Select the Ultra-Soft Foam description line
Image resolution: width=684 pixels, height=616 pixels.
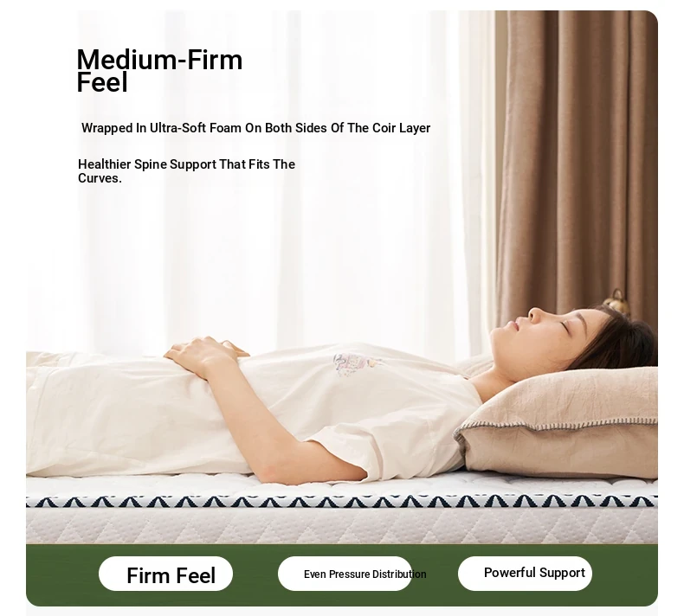click(255, 128)
